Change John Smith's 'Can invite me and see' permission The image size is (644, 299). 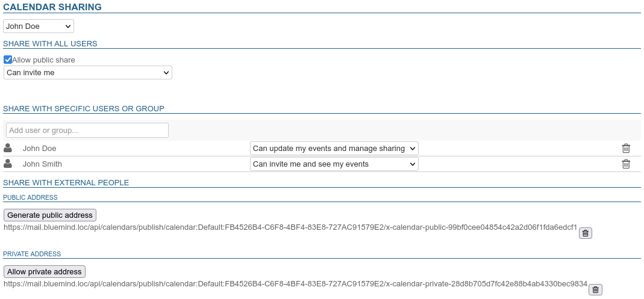tap(334, 164)
